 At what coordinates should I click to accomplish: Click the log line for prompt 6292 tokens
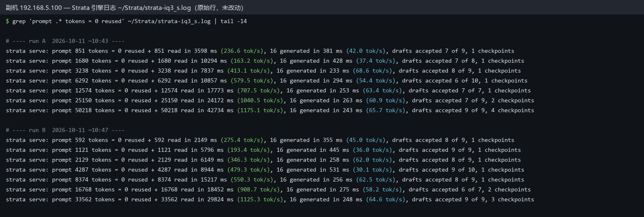(267, 81)
